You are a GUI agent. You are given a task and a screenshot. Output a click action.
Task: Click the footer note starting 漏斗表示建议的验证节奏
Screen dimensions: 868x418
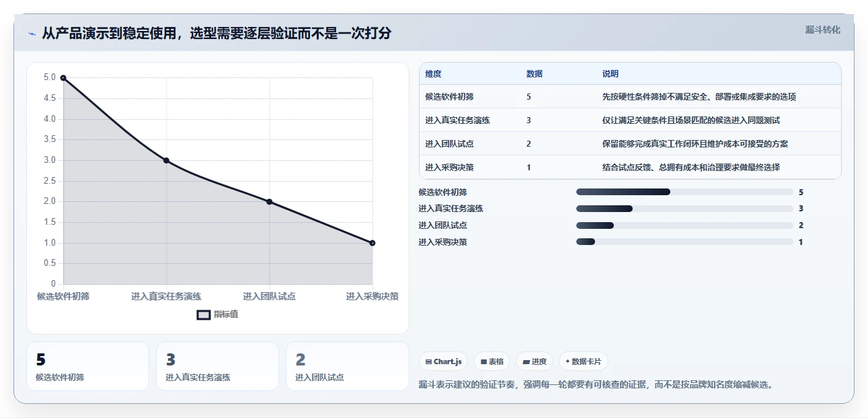click(596, 385)
